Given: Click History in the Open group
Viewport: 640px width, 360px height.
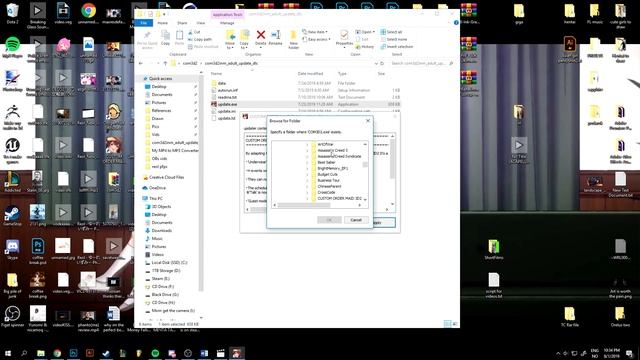Looking at the screenshot, I should coord(365,47).
